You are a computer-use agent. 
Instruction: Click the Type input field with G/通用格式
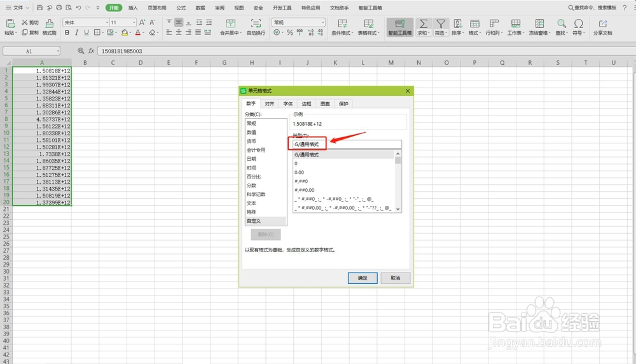pos(347,144)
